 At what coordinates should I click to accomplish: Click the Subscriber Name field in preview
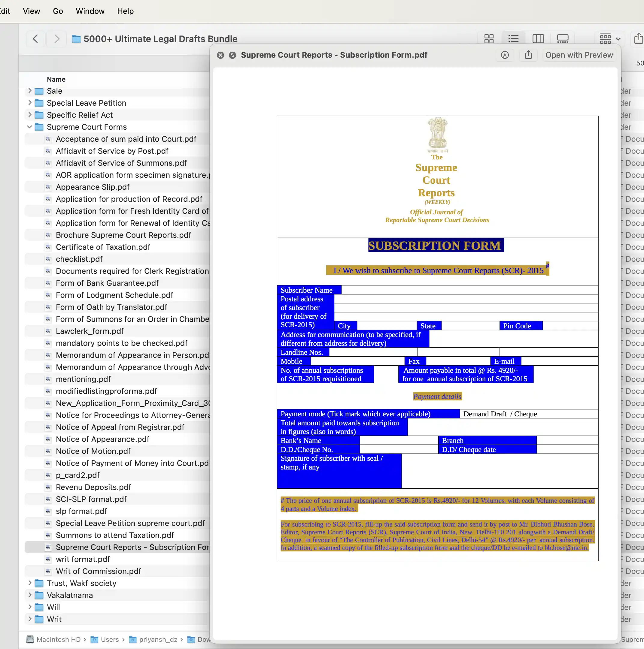[x=469, y=290]
